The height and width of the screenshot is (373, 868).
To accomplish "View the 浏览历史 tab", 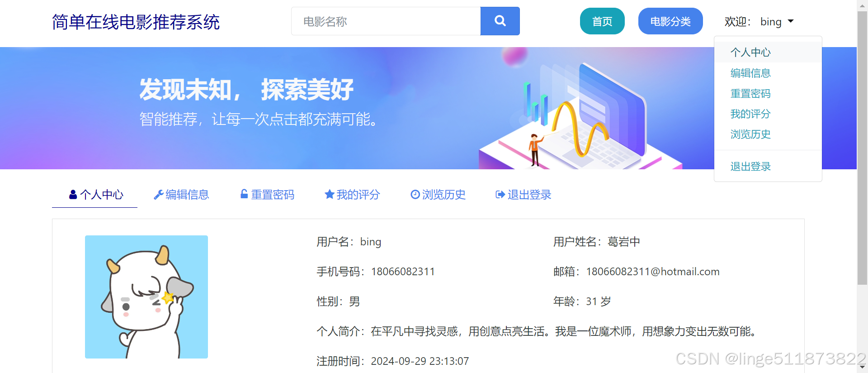I will [438, 195].
